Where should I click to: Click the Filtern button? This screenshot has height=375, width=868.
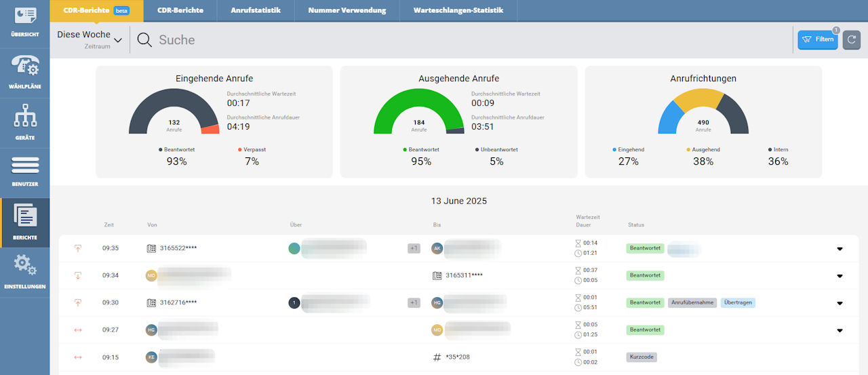click(818, 39)
